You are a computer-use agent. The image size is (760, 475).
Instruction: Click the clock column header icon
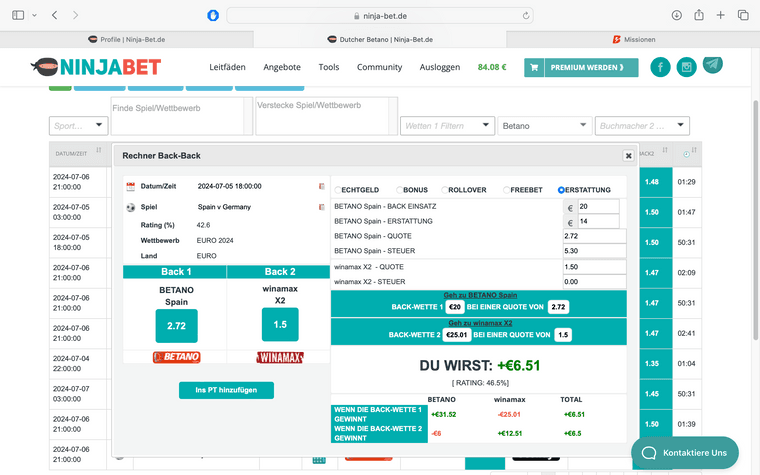(x=686, y=154)
